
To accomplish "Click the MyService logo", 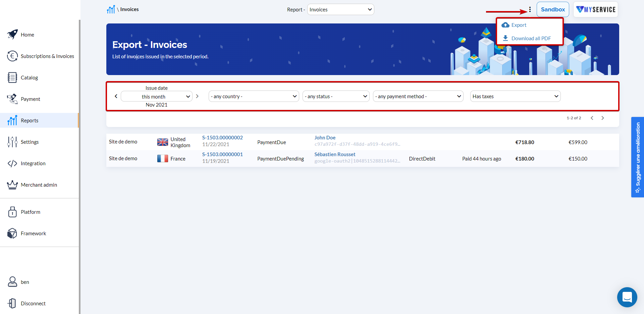I will tap(596, 9).
